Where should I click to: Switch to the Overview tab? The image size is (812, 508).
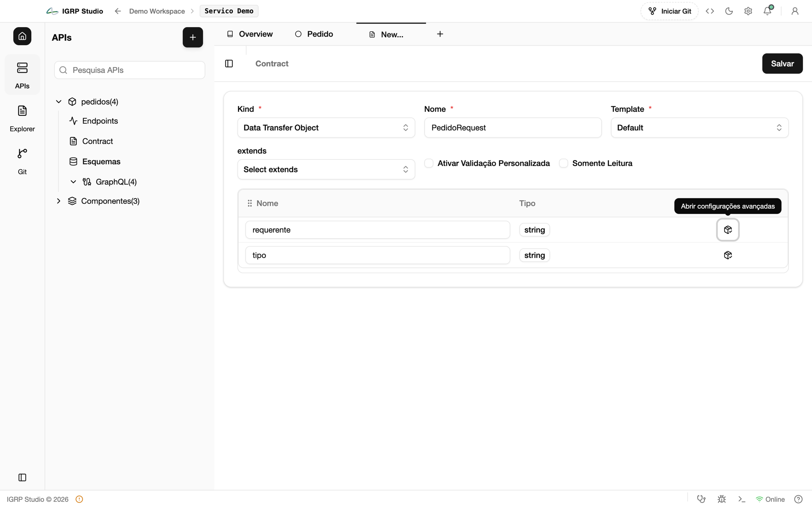pyautogui.click(x=250, y=34)
